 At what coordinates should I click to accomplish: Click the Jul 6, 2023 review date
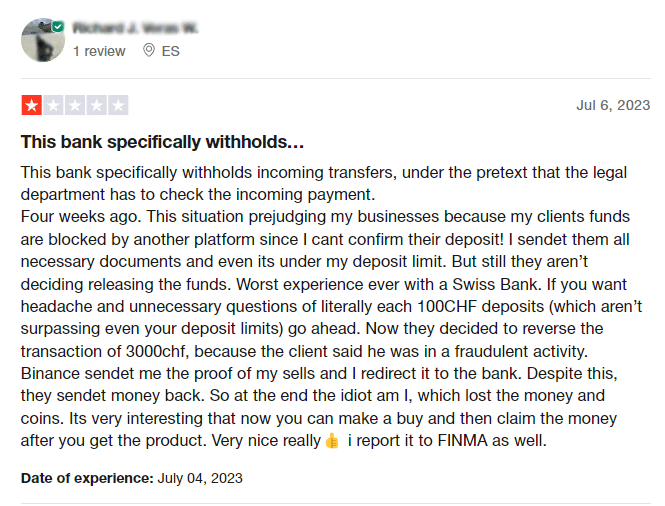(x=613, y=105)
